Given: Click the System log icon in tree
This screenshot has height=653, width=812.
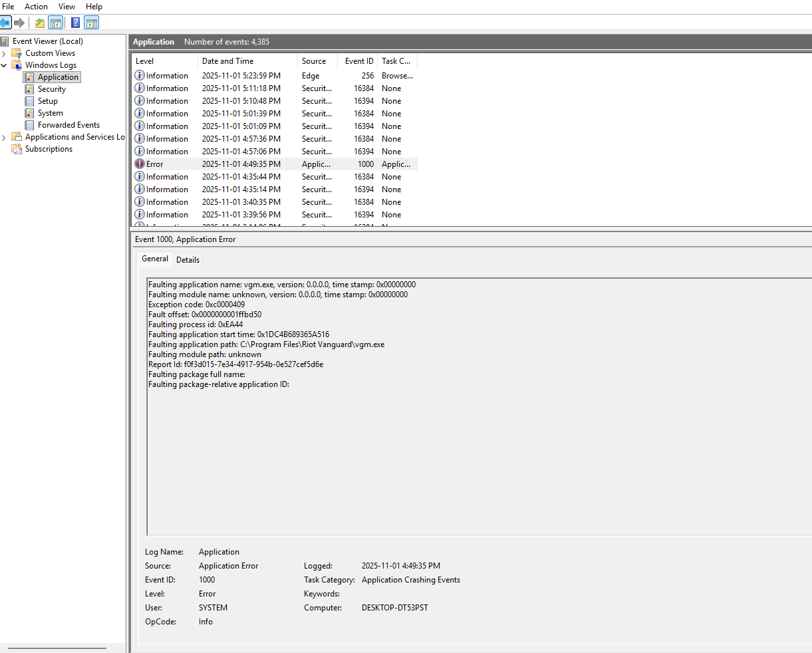Looking at the screenshot, I should [x=29, y=113].
